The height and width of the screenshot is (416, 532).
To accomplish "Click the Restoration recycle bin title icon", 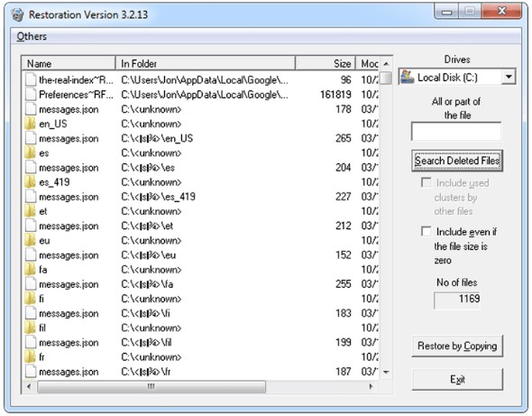I will (x=17, y=15).
